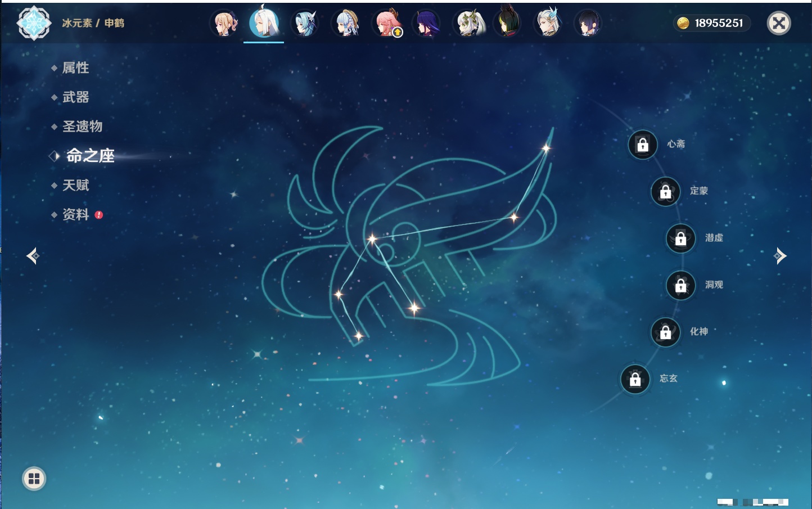Open the locked 定蒙 constellation node
The image size is (812, 509).
pos(666,191)
